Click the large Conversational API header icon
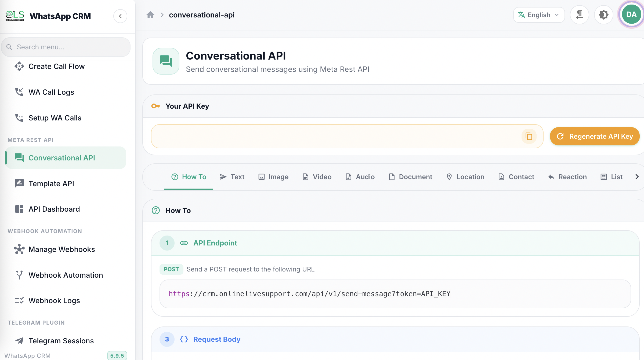 [x=166, y=61]
